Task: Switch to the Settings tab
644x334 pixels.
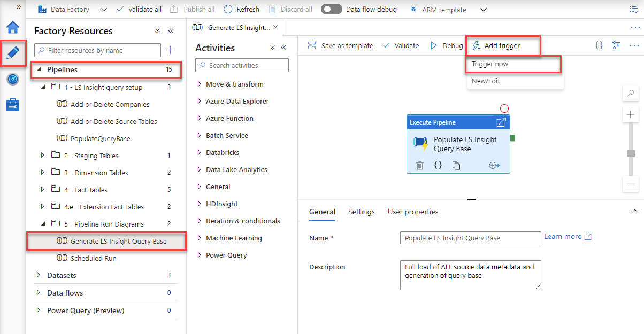Action: 362,212
